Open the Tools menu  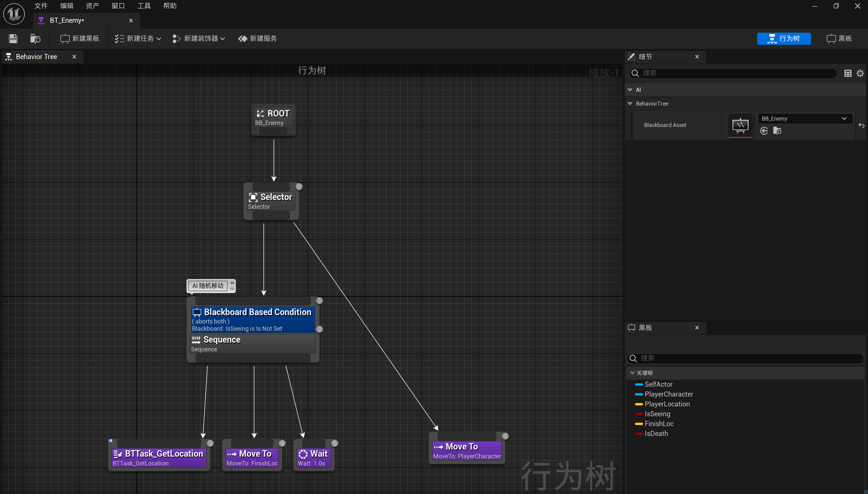click(x=144, y=6)
